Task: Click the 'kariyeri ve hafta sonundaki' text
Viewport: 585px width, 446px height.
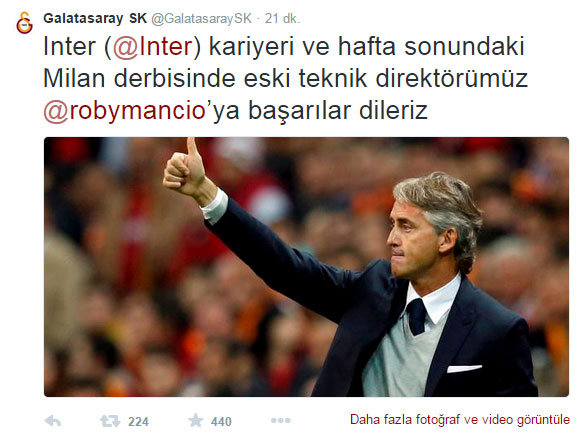Action: pyautogui.click(x=367, y=47)
